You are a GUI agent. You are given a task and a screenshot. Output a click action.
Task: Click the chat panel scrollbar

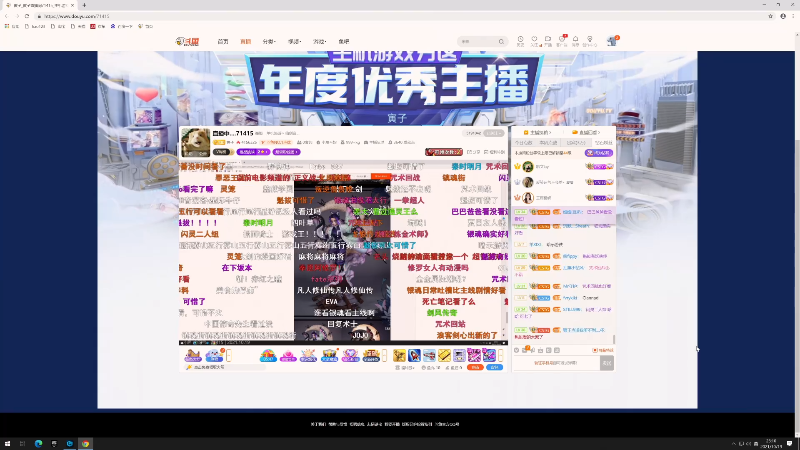614,339
